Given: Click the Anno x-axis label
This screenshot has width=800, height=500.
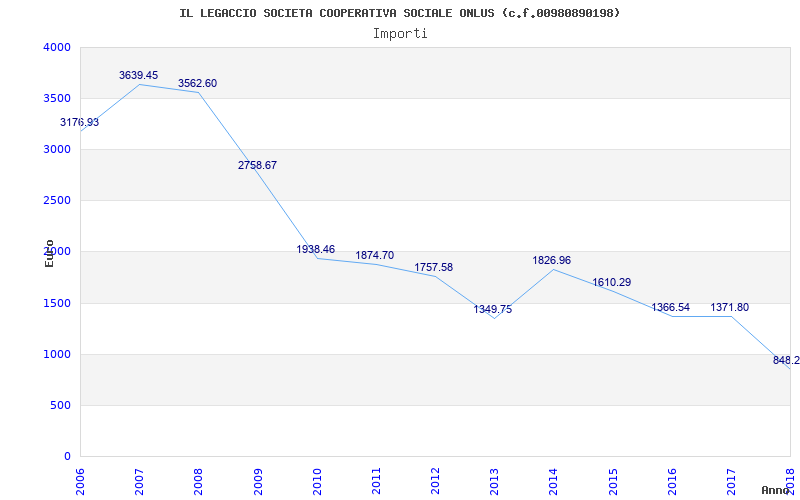Looking at the screenshot, I should point(776,490).
